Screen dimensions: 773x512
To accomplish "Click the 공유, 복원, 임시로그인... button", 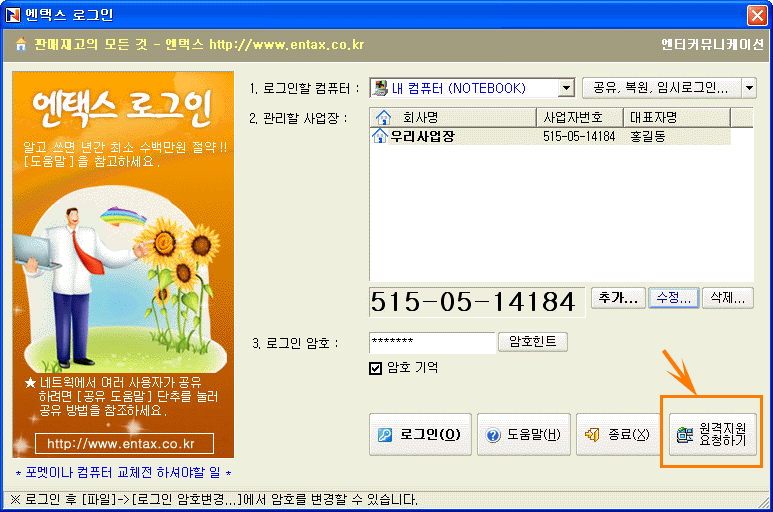I will [662, 88].
